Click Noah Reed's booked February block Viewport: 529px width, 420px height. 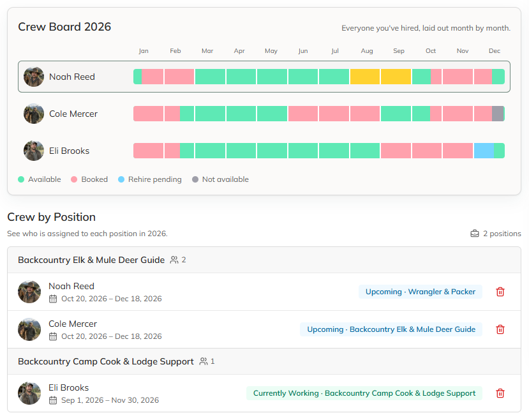tap(179, 77)
